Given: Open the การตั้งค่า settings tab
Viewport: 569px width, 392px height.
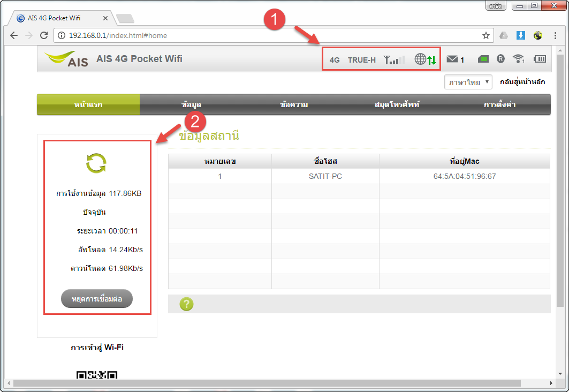Looking at the screenshot, I should pos(500,104).
